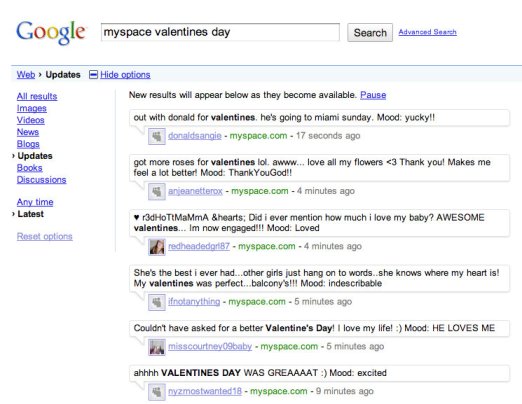Viewport: 522px width, 404px height.
Task: Open ifnotanything's default avatar thumbnail
Action: pyautogui.click(x=157, y=302)
